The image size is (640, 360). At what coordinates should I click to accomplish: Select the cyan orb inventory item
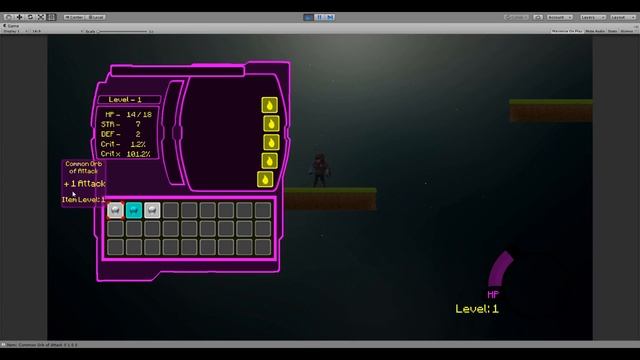coord(134,210)
